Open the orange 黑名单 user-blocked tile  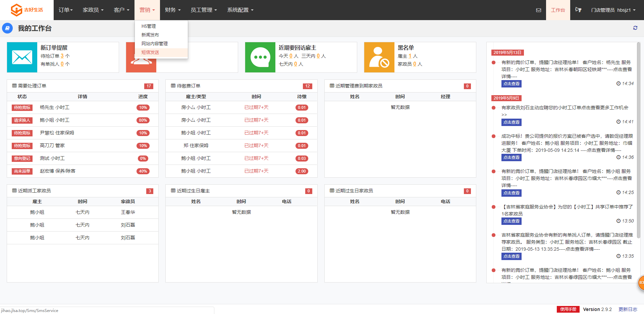click(379, 57)
